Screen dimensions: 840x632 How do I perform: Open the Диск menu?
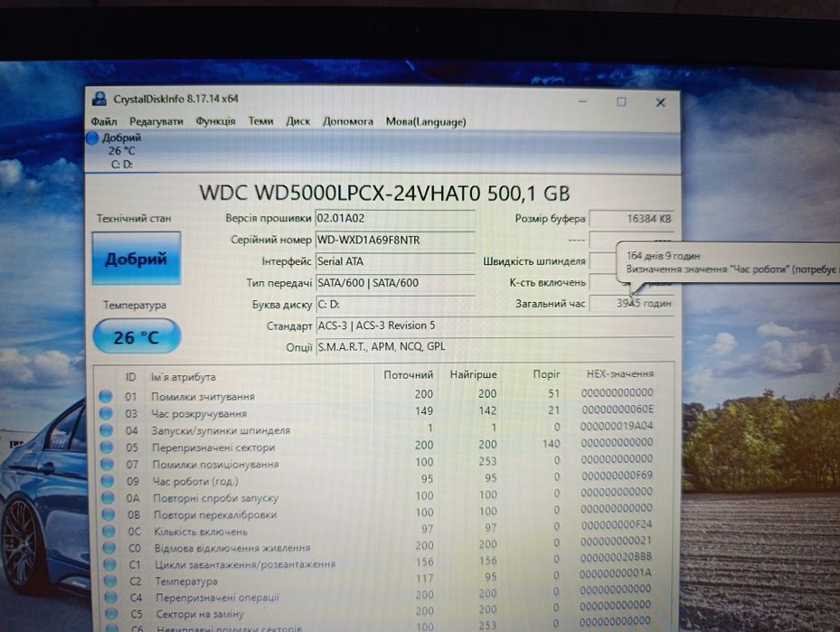pyautogui.click(x=297, y=121)
